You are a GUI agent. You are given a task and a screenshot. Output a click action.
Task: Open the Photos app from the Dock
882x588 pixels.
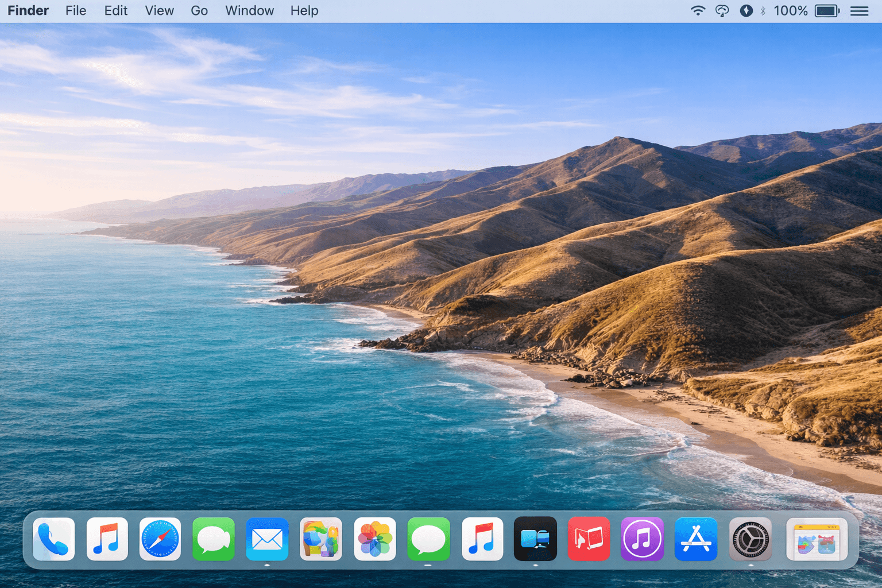click(x=374, y=539)
